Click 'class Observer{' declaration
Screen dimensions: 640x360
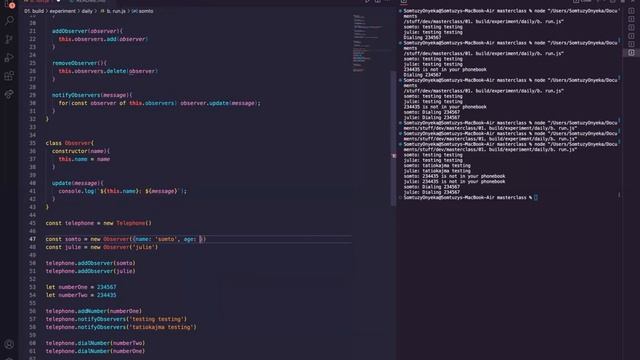(x=70, y=143)
